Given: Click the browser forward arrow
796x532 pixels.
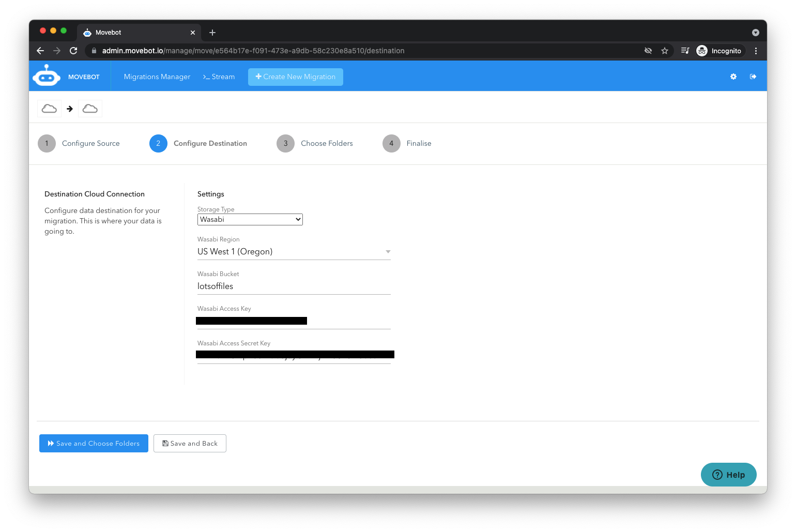Looking at the screenshot, I should [x=57, y=51].
